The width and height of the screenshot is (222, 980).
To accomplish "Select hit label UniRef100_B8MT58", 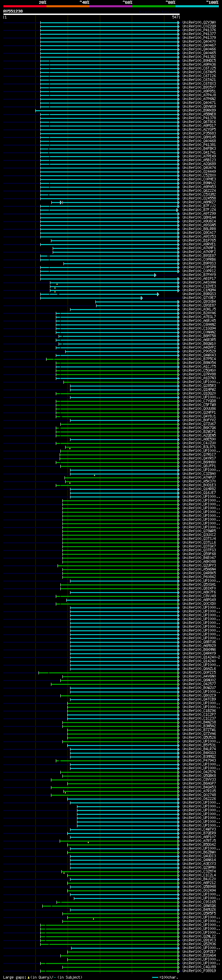I will pyautogui.click(x=199, y=336).
